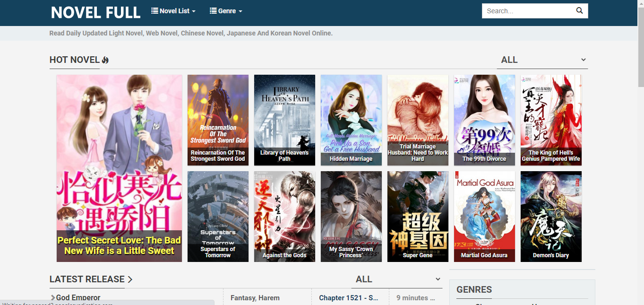Open The 99th Divorce novel cover

(484, 120)
